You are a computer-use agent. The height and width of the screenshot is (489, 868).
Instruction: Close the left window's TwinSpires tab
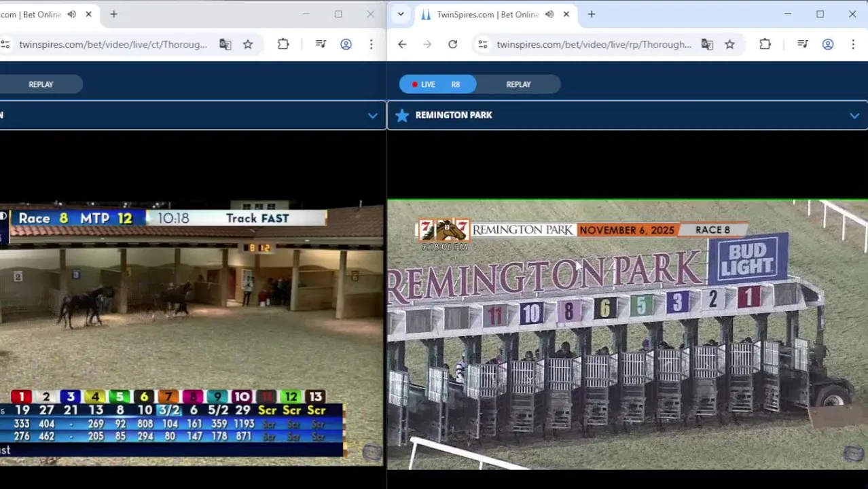[88, 14]
